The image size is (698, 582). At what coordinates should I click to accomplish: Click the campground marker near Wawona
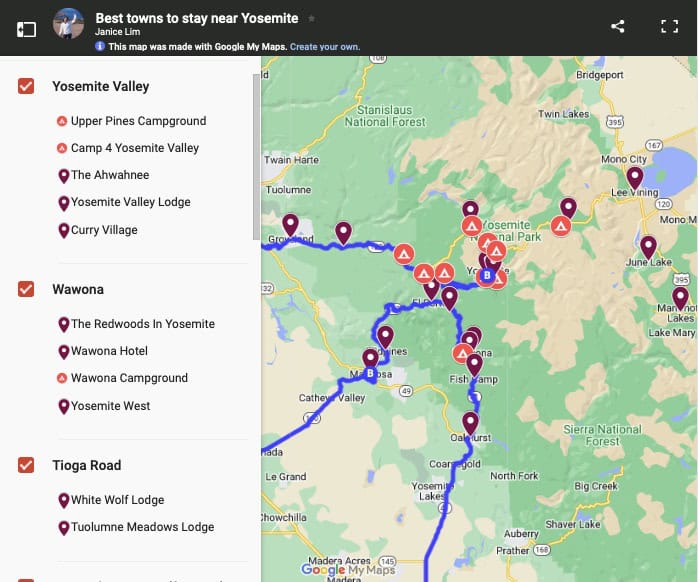pyautogui.click(x=463, y=354)
